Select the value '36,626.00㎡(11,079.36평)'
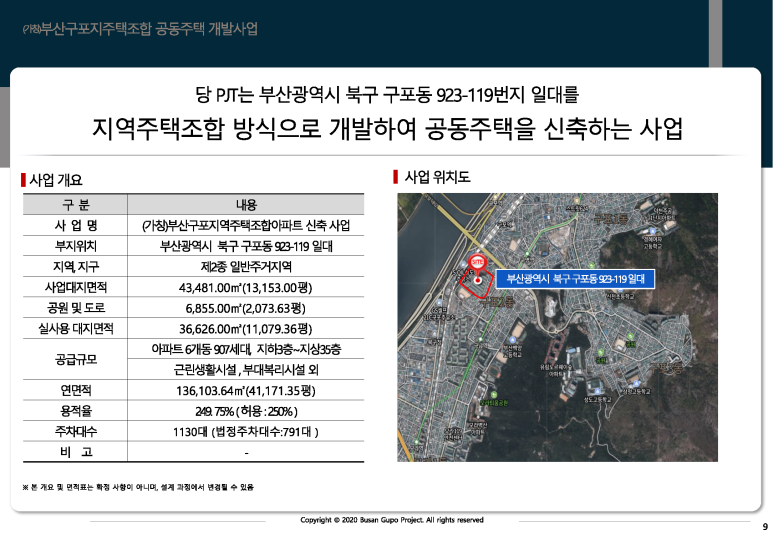The height and width of the screenshot is (535, 773). click(x=246, y=329)
